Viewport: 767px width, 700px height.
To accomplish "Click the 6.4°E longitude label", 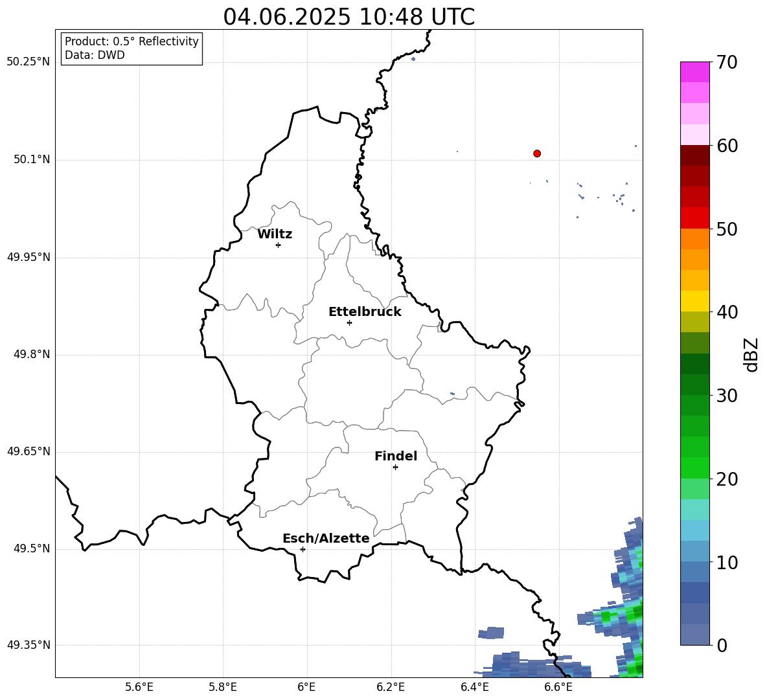I will click(474, 687).
